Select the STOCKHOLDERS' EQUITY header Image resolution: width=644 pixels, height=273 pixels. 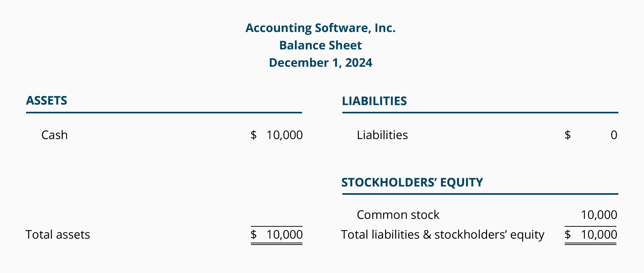click(412, 182)
